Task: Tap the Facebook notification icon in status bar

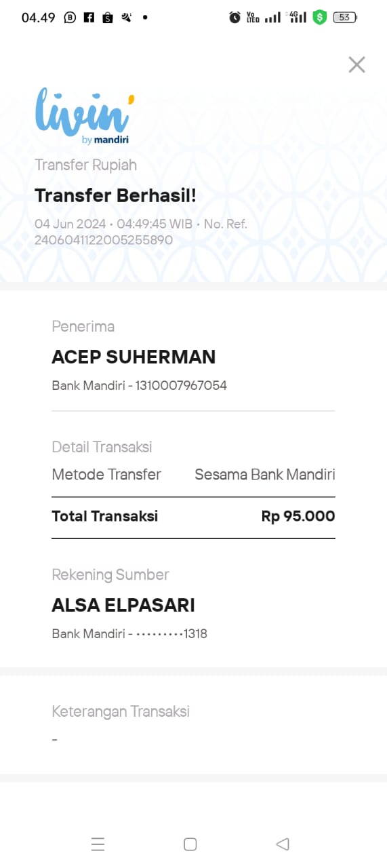Action: 89,18
